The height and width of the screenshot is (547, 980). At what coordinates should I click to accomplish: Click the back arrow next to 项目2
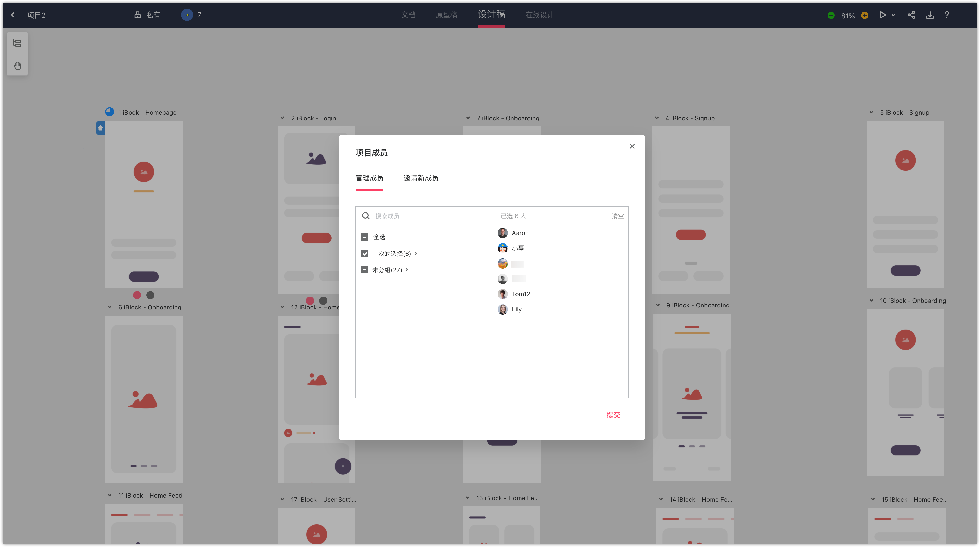13,15
